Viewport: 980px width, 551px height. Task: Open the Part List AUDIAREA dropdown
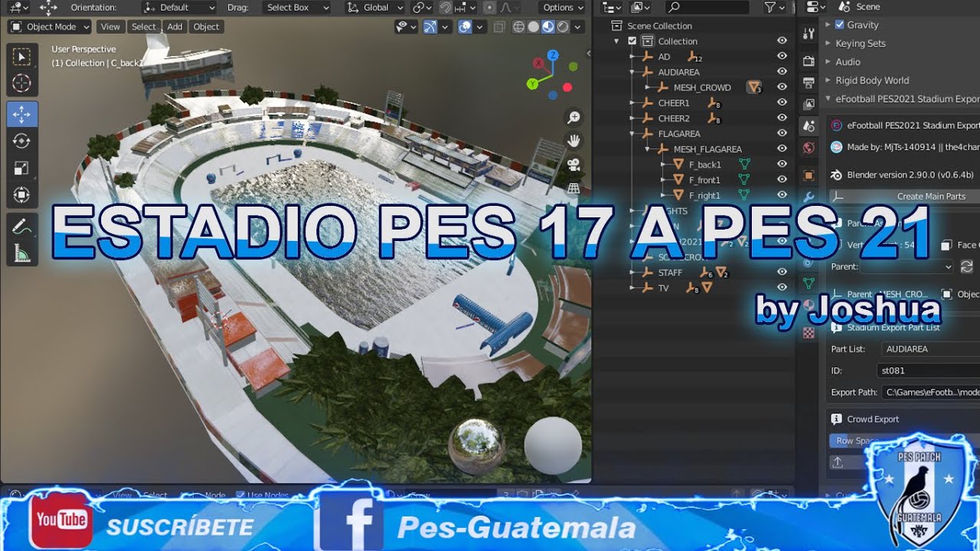point(929,349)
